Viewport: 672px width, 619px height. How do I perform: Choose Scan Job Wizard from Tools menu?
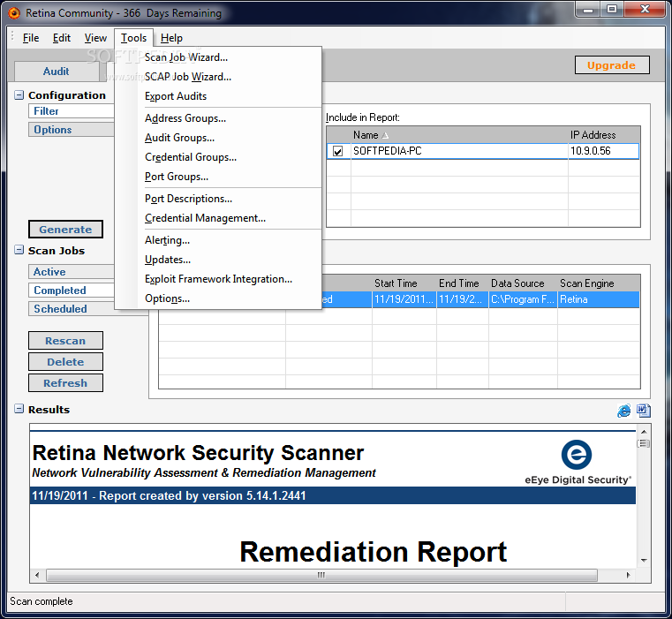click(218, 57)
